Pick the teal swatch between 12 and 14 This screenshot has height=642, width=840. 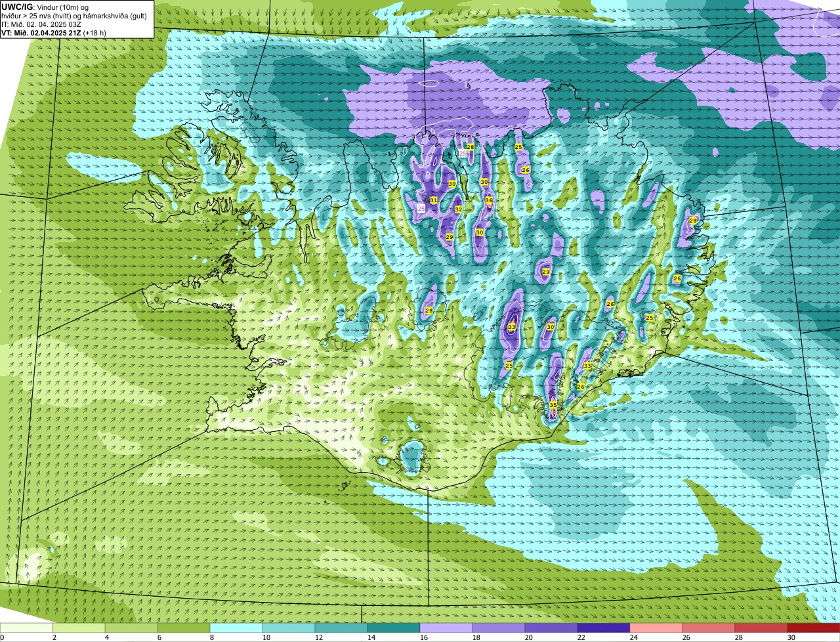tap(341, 628)
